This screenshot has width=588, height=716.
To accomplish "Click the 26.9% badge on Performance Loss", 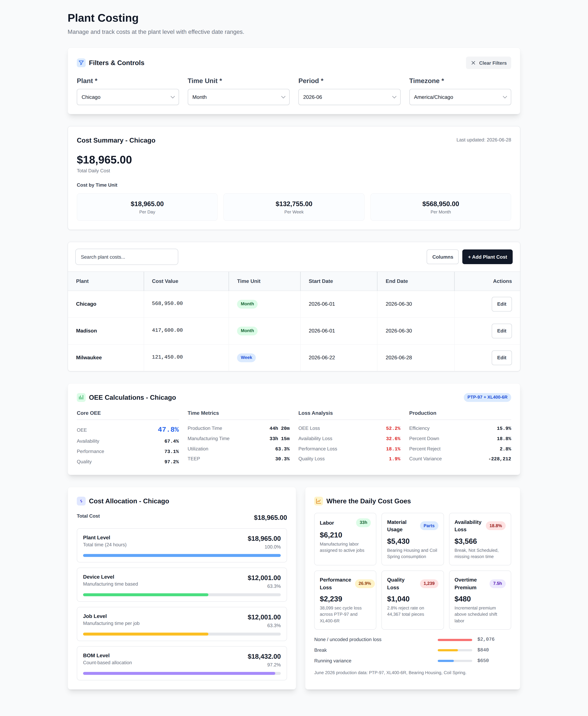I will pos(364,584).
